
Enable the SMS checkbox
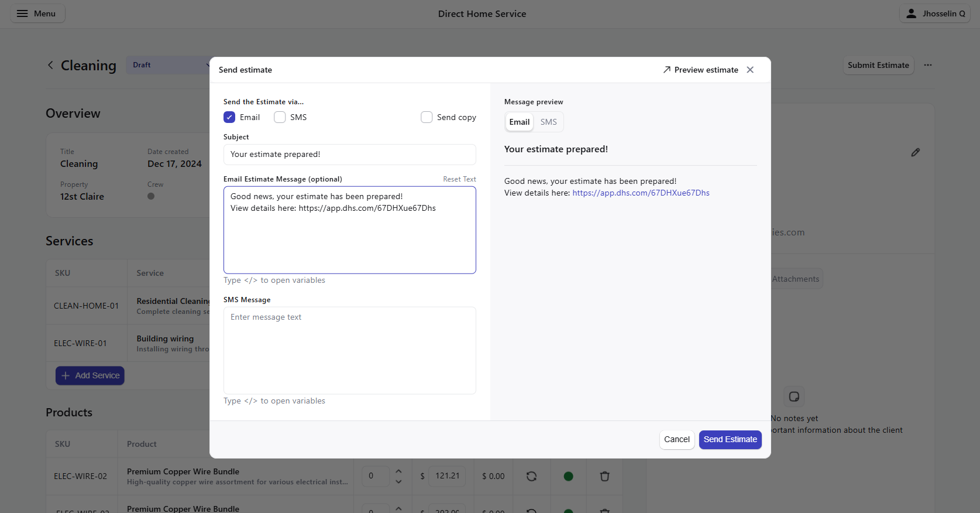coord(280,117)
